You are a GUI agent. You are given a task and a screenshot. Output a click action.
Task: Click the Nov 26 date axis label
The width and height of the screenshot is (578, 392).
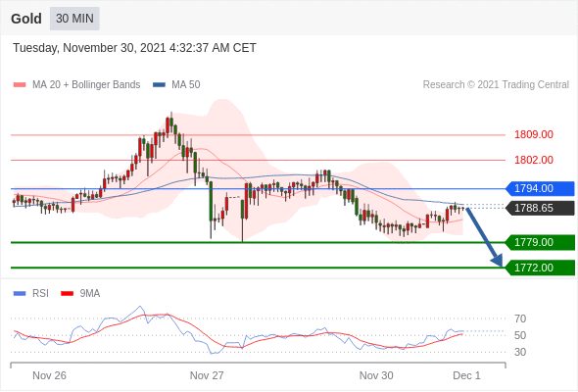(49, 375)
